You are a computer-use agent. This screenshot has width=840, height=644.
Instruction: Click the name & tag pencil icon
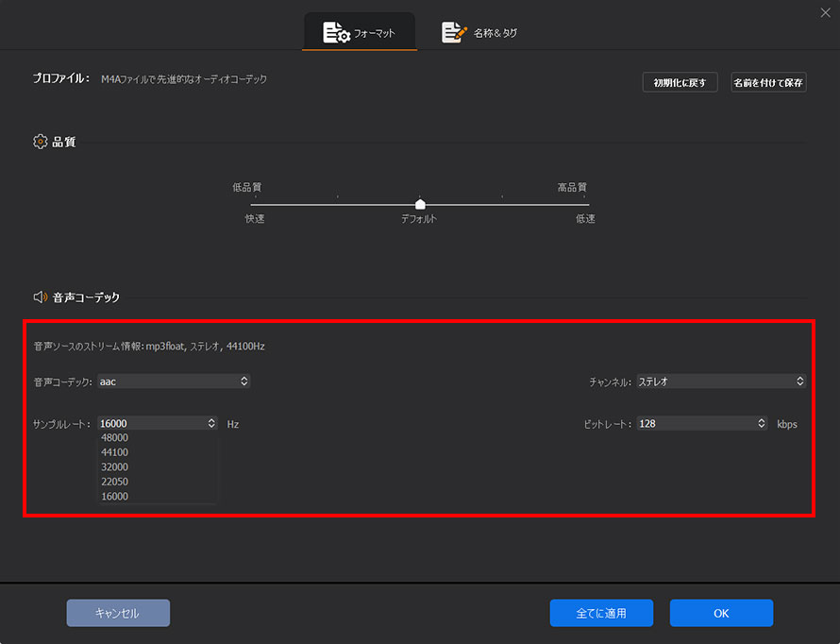click(455, 33)
